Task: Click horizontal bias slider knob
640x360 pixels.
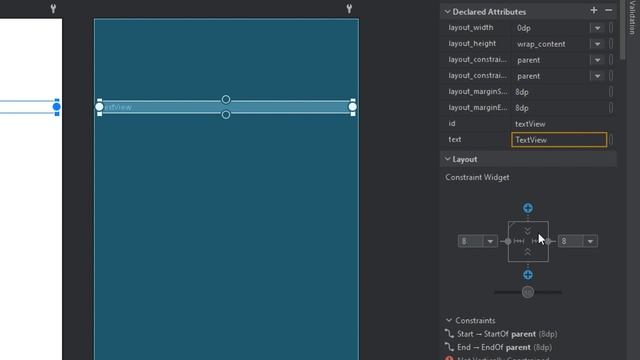Action: point(528,292)
